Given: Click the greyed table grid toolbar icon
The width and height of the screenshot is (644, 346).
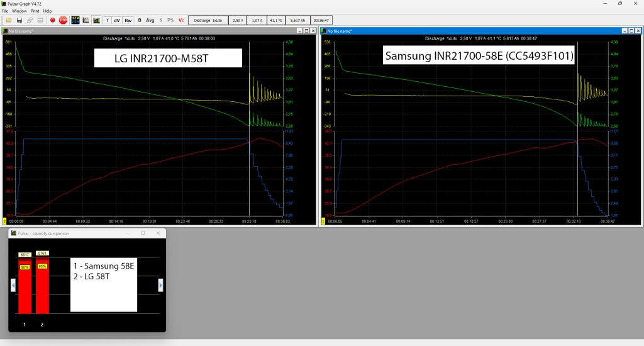Looking at the screenshot, I should [40, 20].
